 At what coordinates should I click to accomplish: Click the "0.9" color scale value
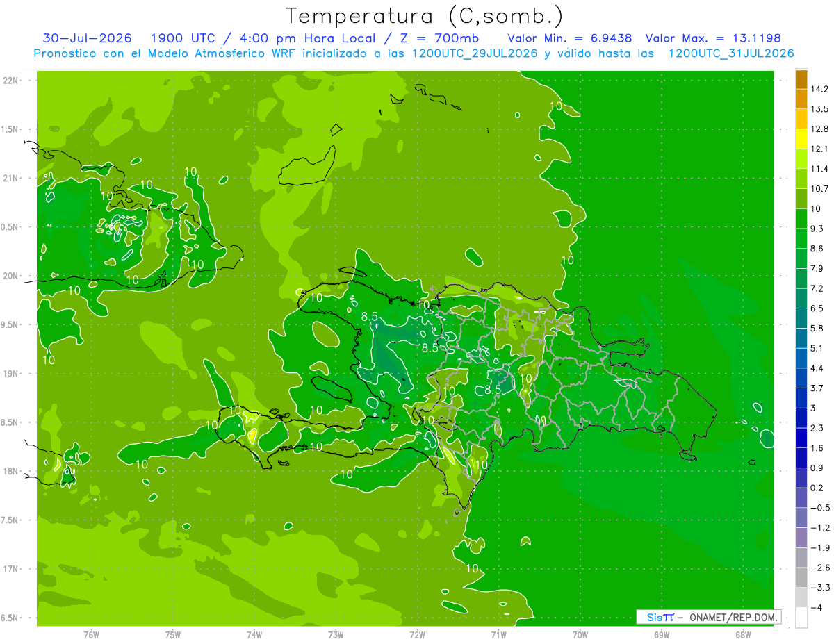click(x=818, y=468)
